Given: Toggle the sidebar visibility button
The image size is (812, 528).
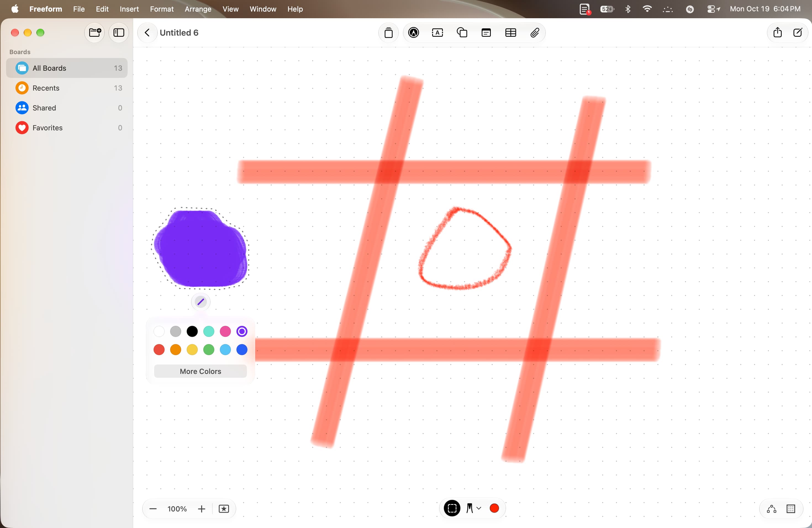Looking at the screenshot, I should point(118,33).
